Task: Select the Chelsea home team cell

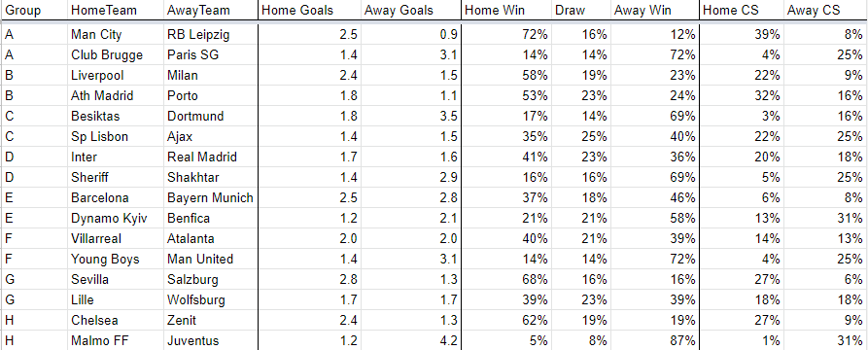Action: pos(116,320)
